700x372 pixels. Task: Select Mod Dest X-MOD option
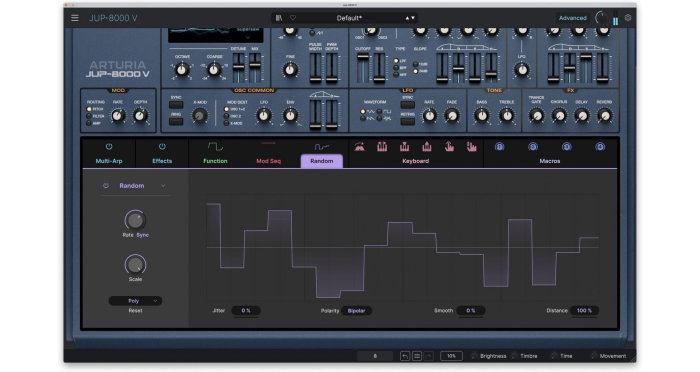pyautogui.click(x=226, y=123)
